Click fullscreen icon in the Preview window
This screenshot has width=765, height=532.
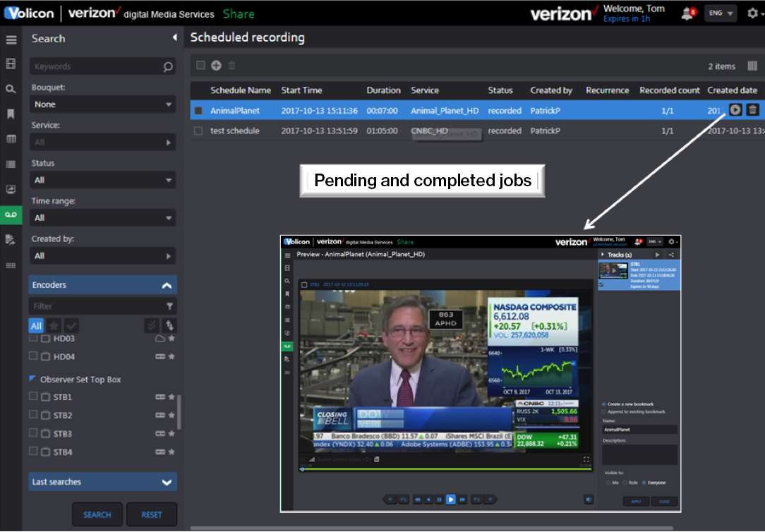[586, 459]
